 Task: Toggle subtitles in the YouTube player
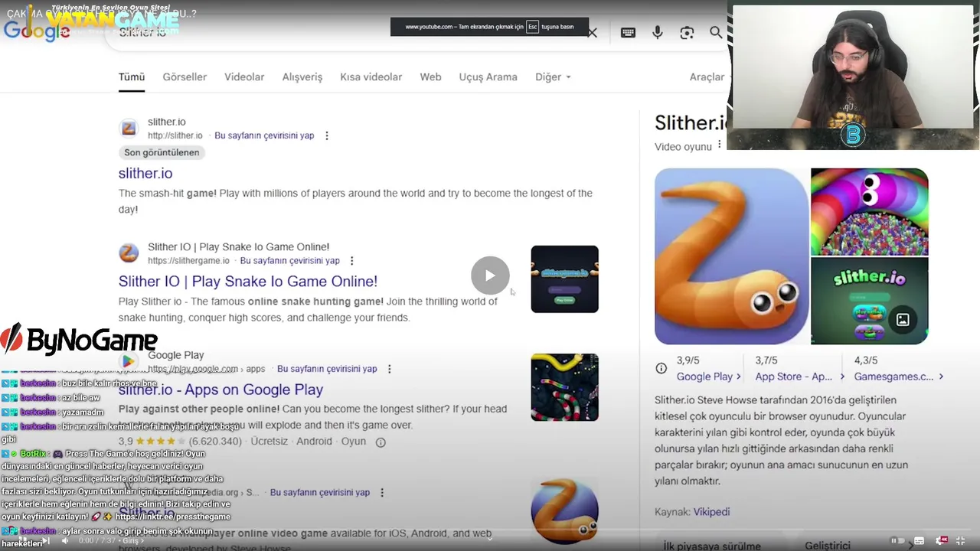pos(919,541)
